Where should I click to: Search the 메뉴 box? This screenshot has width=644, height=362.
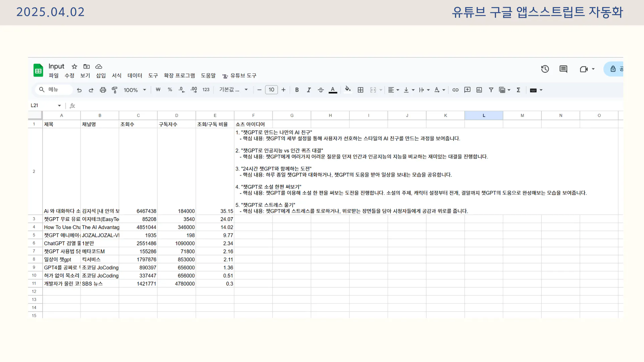point(54,89)
